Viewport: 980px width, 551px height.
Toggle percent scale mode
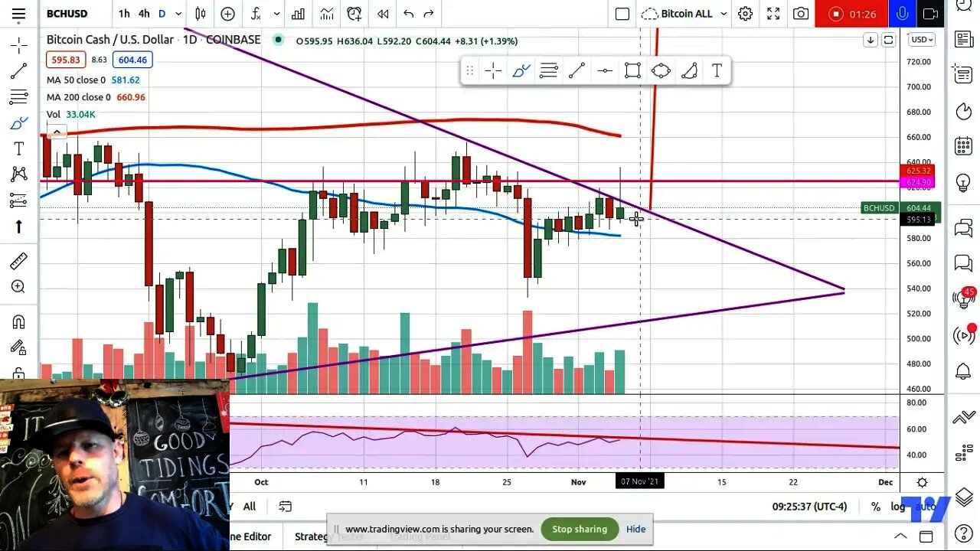(875, 507)
